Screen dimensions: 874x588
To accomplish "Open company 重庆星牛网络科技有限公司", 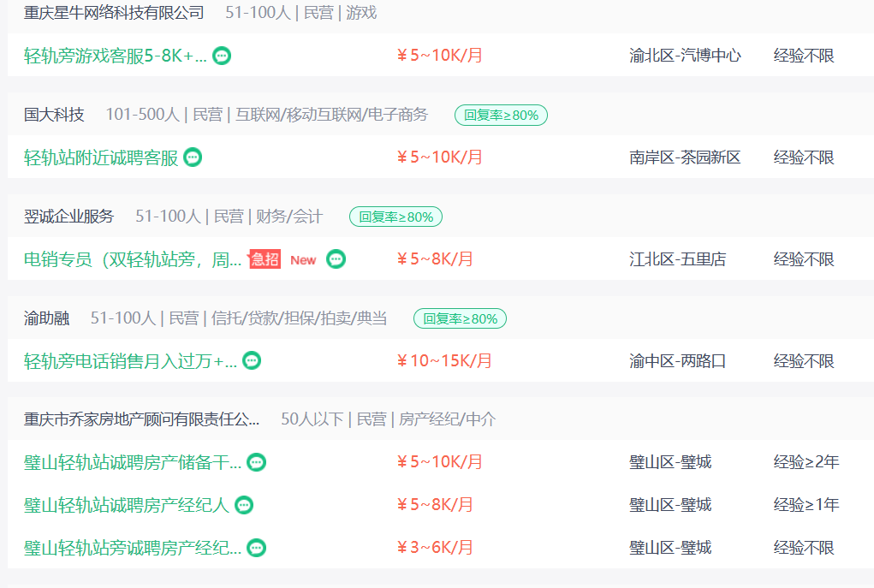I will pos(114,13).
